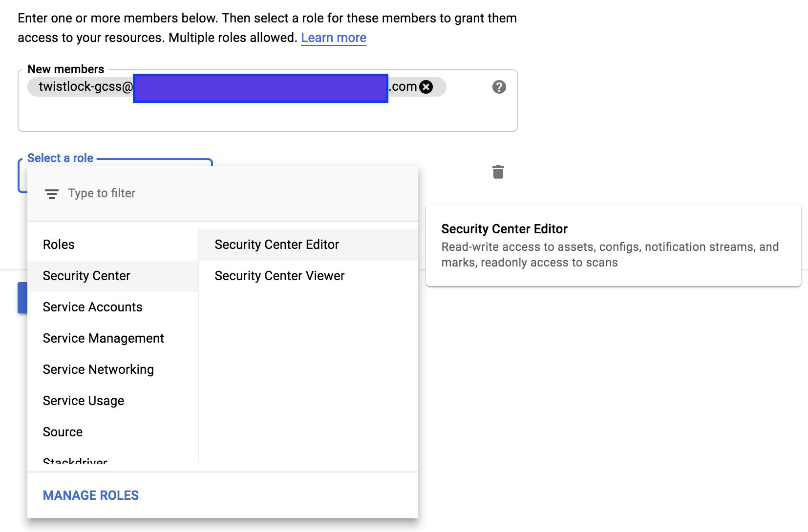Select the Security Center Editor role
This screenshot has height=532, width=808.
tap(308, 245)
